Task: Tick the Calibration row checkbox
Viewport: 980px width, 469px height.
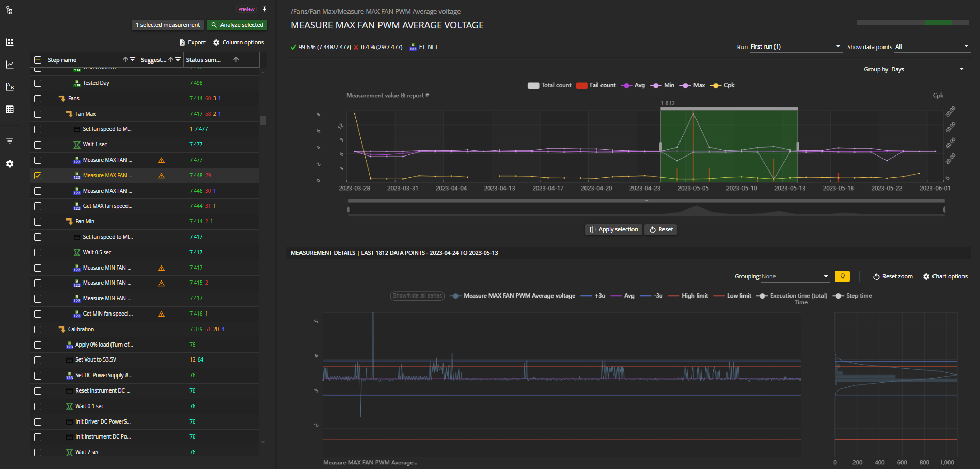Action: (38, 330)
